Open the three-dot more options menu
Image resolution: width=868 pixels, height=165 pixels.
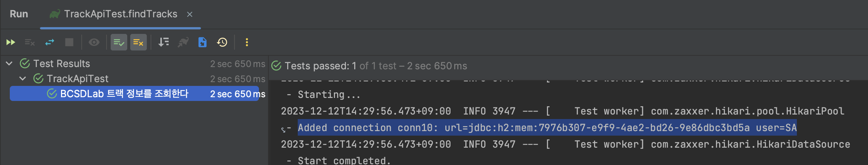point(247,42)
